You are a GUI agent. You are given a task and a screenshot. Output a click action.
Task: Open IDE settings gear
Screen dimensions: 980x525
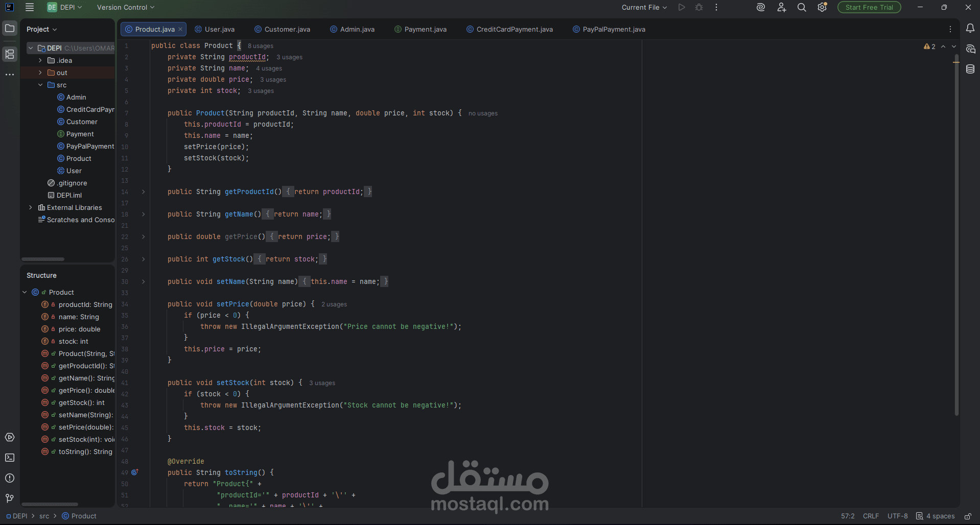822,7
